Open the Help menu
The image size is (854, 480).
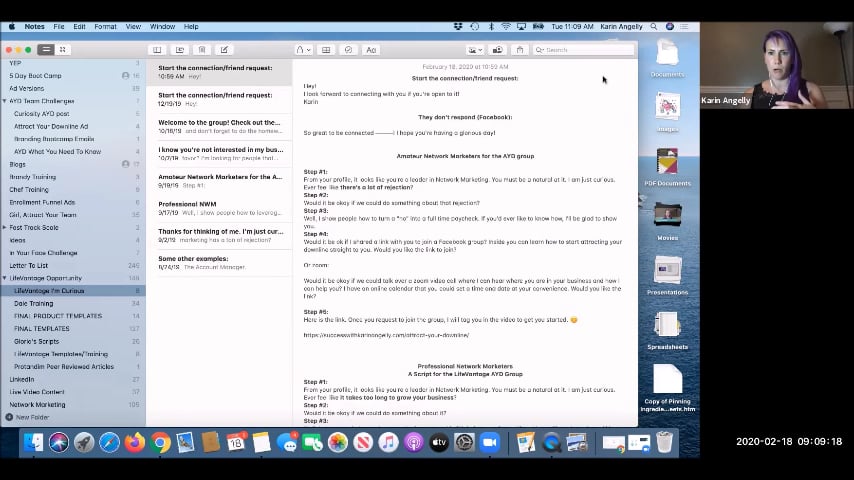(x=191, y=26)
